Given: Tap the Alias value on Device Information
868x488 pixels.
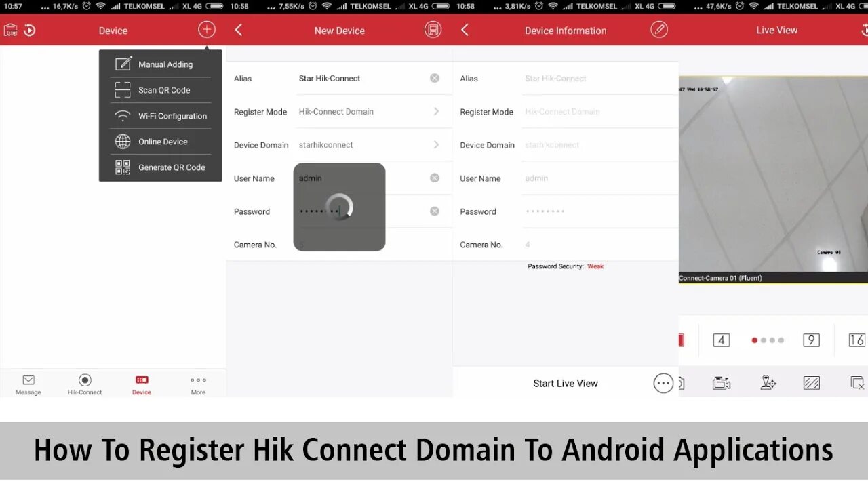Looking at the screenshot, I should click(555, 78).
